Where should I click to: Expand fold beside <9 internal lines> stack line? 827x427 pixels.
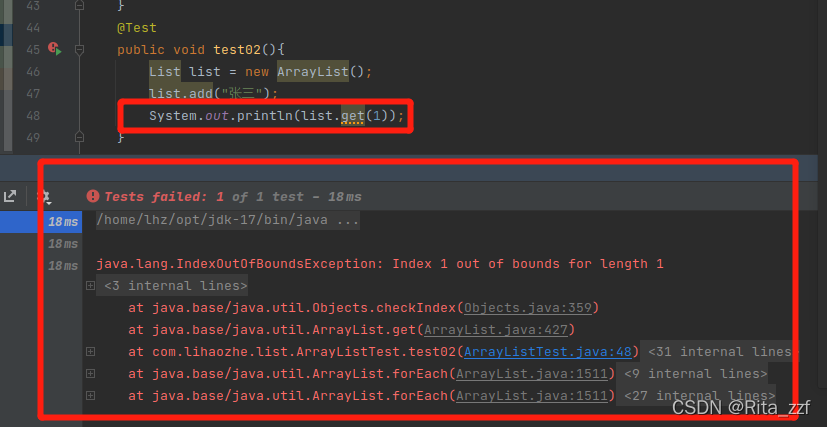(90, 373)
